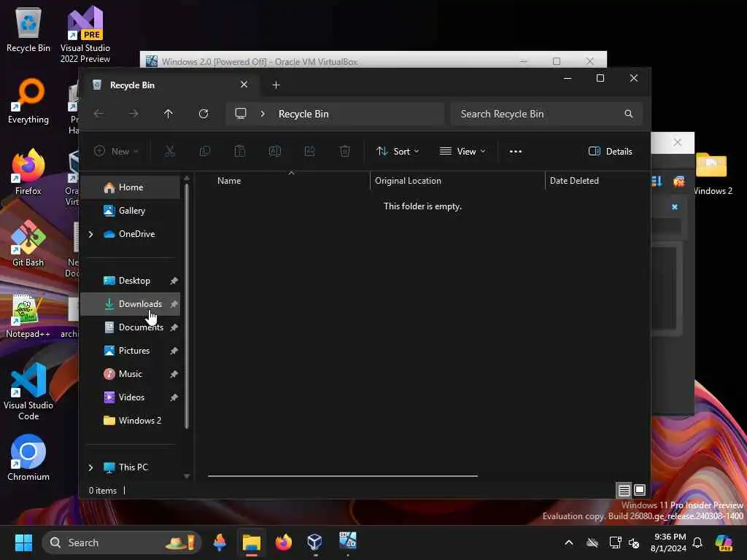Screen dimensions: 747x560
Task: Go up one folder level
Action: 169,114
